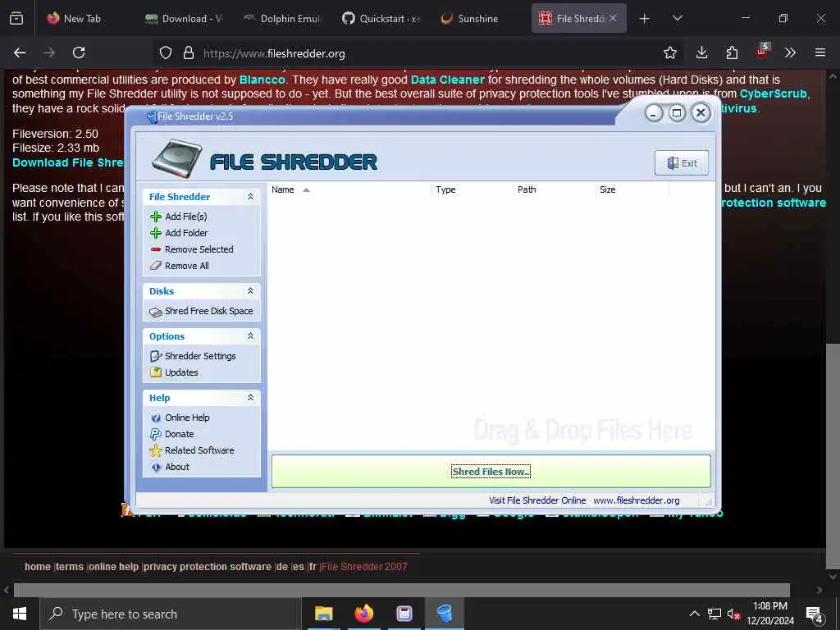Click the Path column header
840x630 pixels.
coord(554,189)
